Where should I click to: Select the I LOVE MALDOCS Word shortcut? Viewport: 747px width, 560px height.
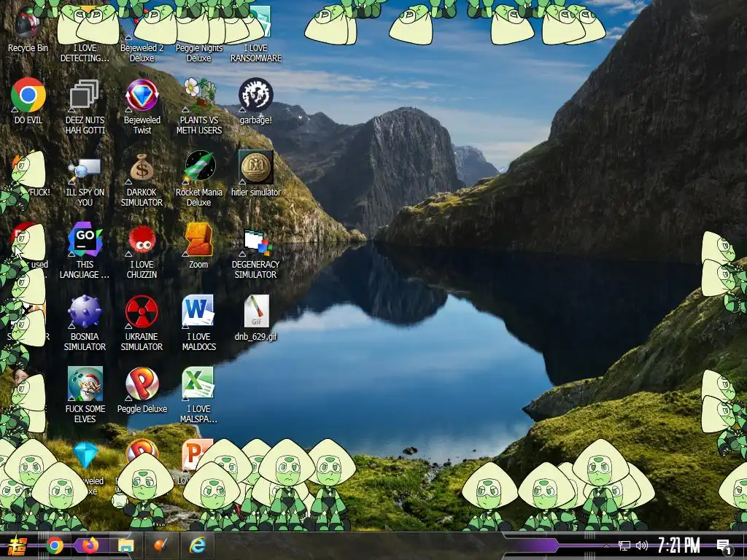coord(199,323)
